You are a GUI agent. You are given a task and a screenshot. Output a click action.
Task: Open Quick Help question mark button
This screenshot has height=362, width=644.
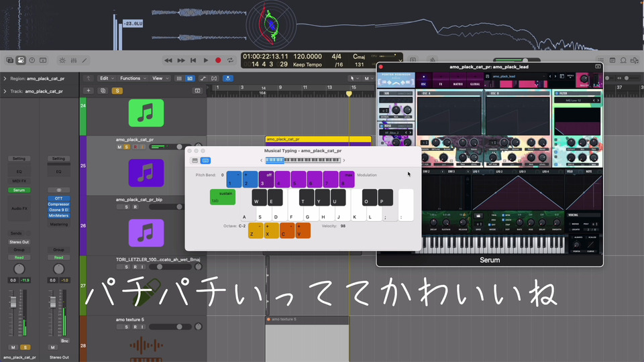coord(32,60)
